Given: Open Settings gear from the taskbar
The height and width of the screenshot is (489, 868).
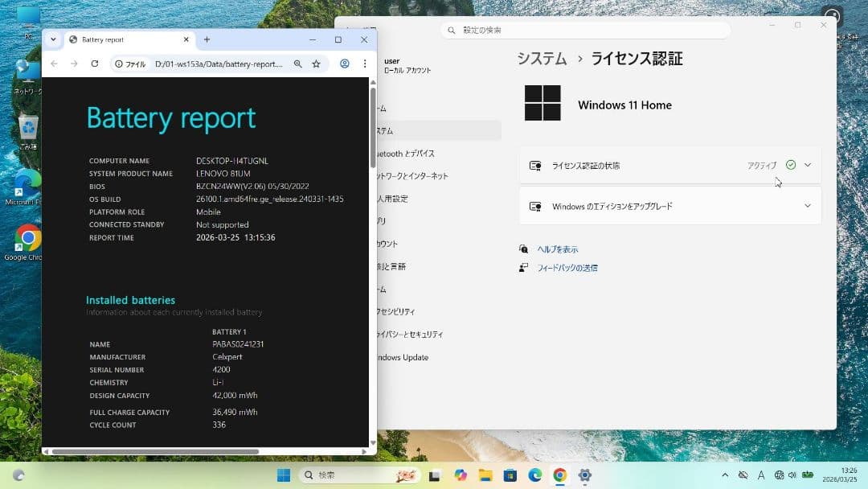Looking at the screenshot, I should coord(584,475).
